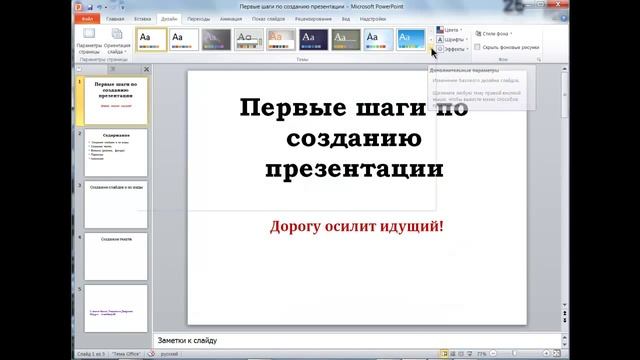Switch to the Анимация tab
The image size is (640, 360).
[x=231, y=19]
